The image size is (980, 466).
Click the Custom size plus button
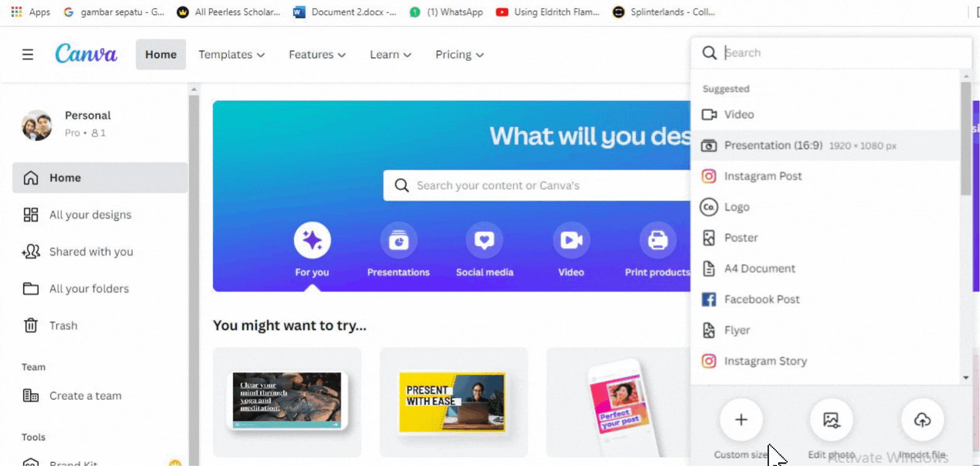click(741, 420)
